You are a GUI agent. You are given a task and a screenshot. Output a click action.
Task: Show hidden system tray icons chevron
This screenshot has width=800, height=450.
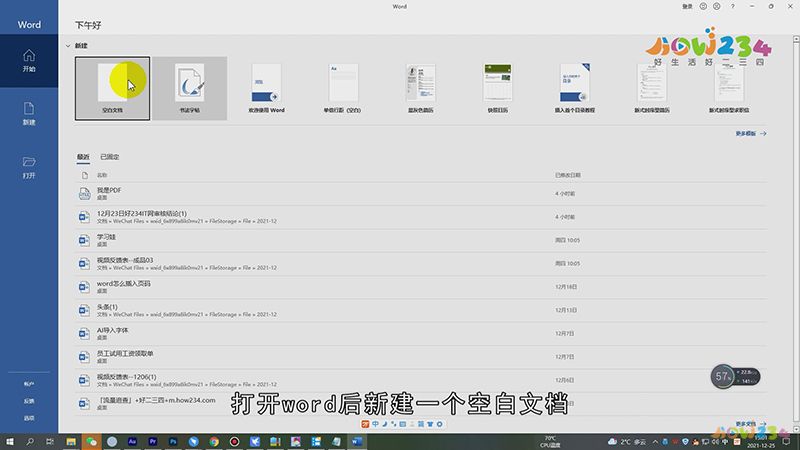655,442
